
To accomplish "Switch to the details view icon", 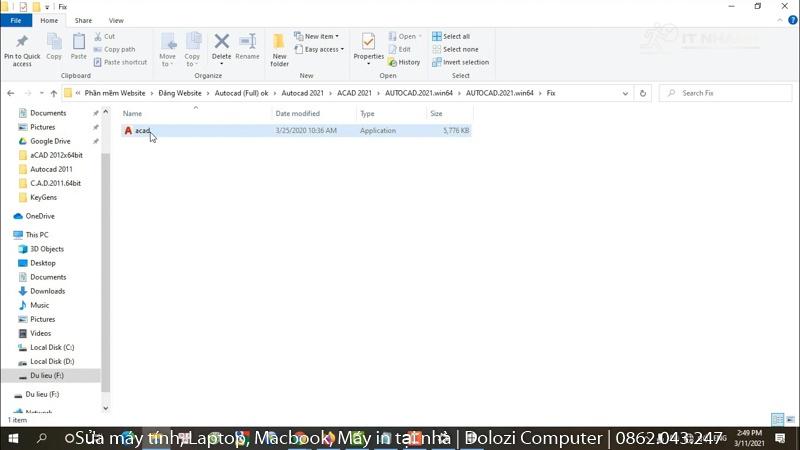I will click(777, 420).
